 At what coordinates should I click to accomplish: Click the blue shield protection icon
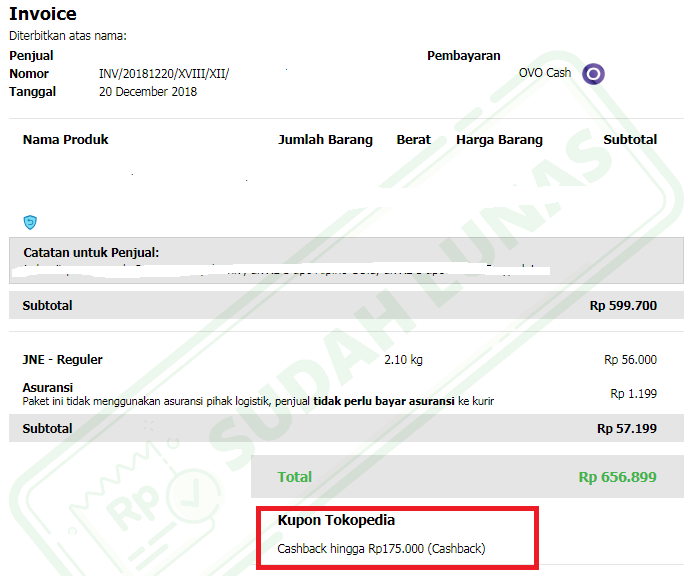[x=30, y=222]
